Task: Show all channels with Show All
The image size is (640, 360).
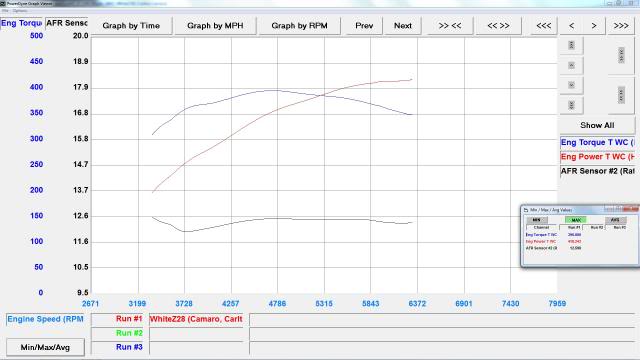Action: tap(597, 125)
